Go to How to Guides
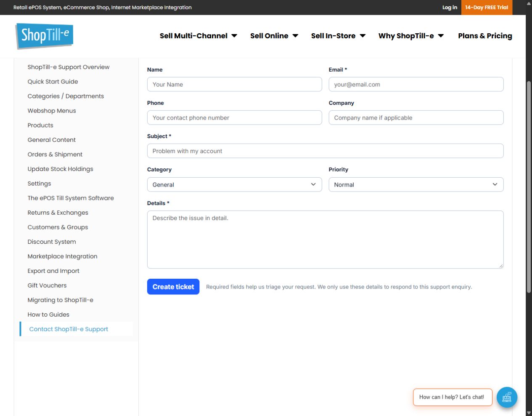Image resolution: width=532 pixels, height=416 pixels. [x=48, y=315]
